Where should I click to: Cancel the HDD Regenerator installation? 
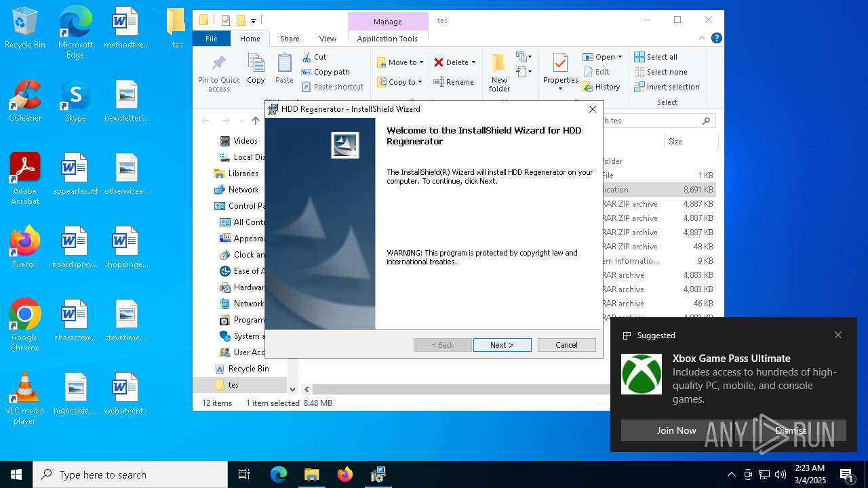point(566,345)
